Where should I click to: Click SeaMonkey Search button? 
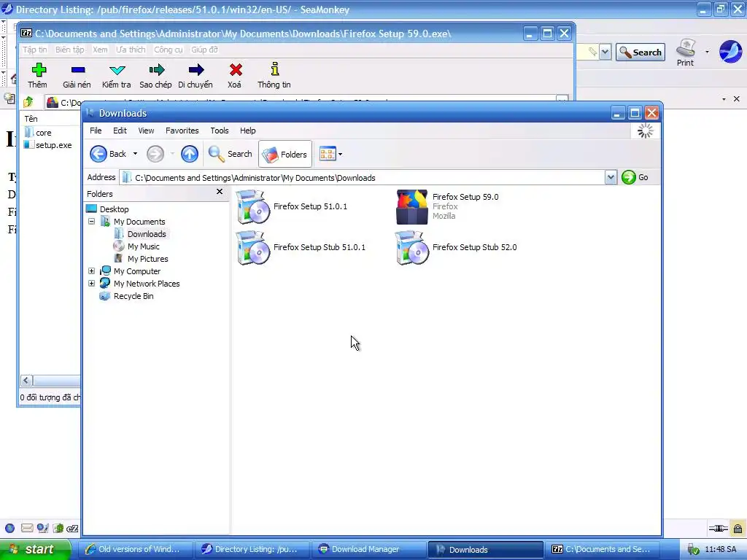click(640, 52)
